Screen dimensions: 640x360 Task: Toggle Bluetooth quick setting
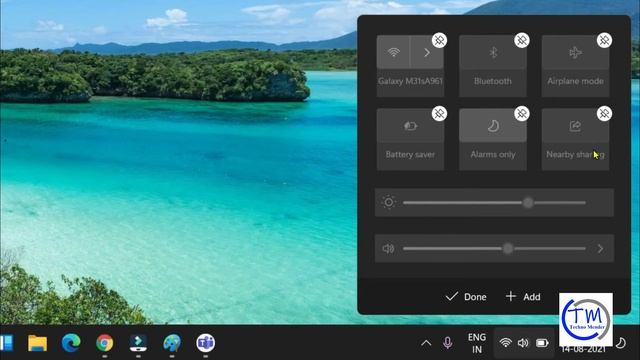(x=493, y=53)
